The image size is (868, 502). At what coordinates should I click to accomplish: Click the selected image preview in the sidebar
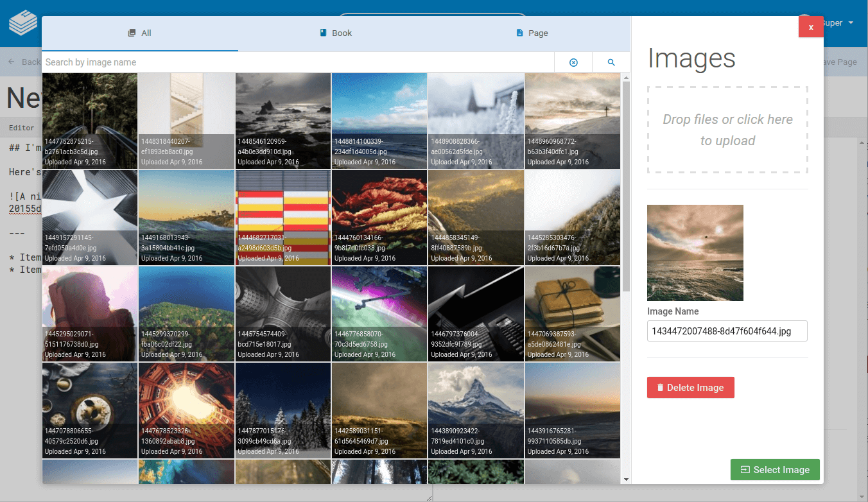point(695,253)
